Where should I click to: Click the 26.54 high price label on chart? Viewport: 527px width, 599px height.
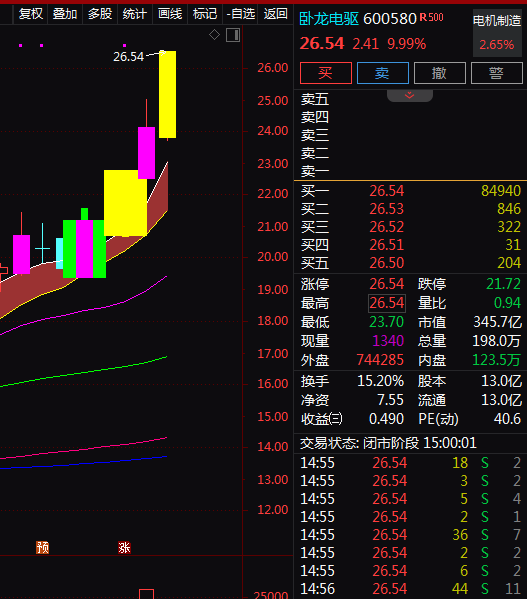point(128,57)
